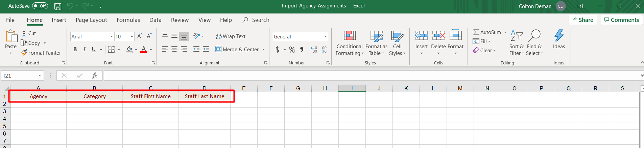Viewport: 644px width, 148px height.
Task: Open Format as Table gallery
Action: coord(376,43)
